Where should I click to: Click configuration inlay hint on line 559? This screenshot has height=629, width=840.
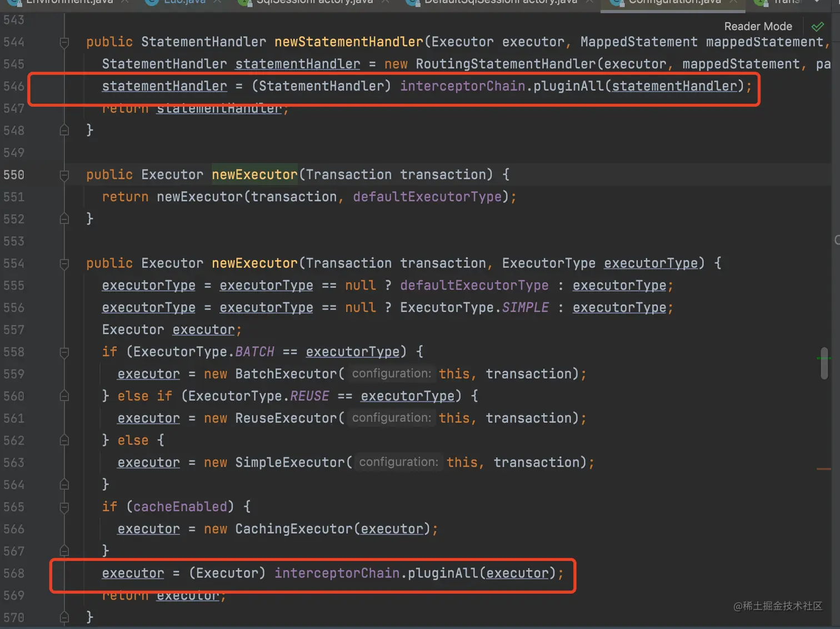click(x=392, y=373)
